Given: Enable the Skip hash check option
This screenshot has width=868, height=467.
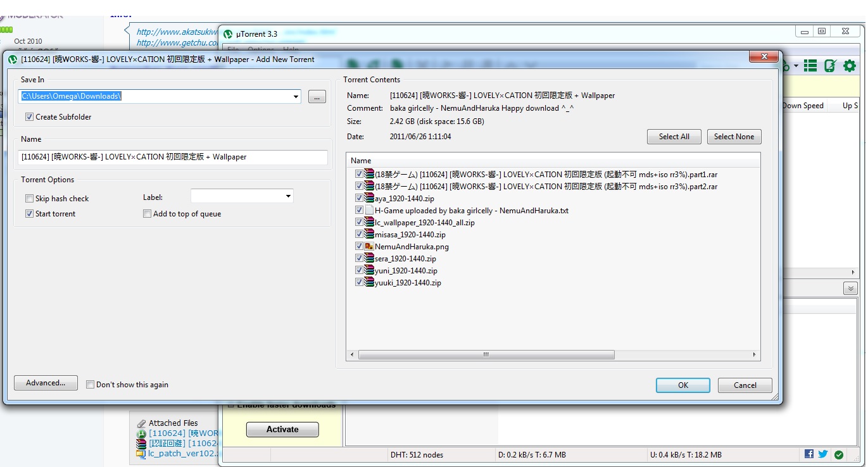Looking at the screenshot, I should coord(29,199).
